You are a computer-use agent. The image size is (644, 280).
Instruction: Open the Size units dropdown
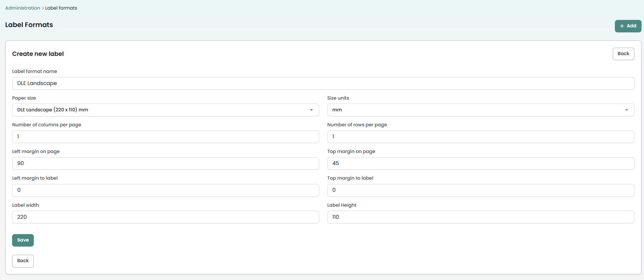[x=481, y=110]
